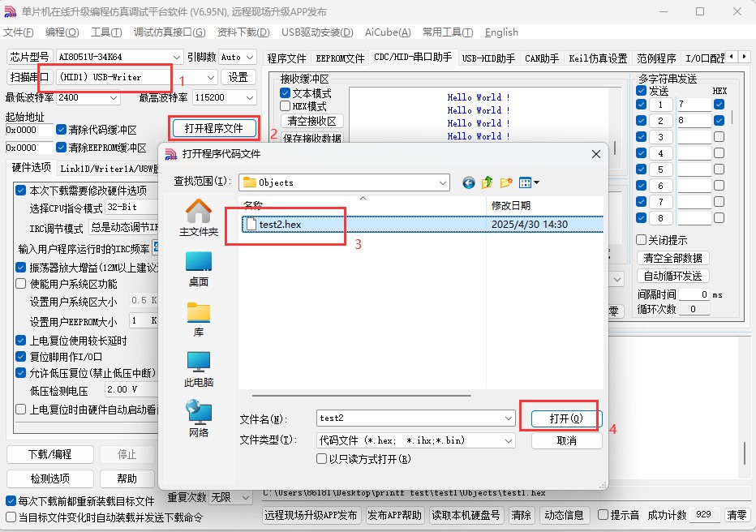This screenshot has height=532, width=756.
Task: Open the 桌面 desktop shortcut
Action: click(199, 269)
